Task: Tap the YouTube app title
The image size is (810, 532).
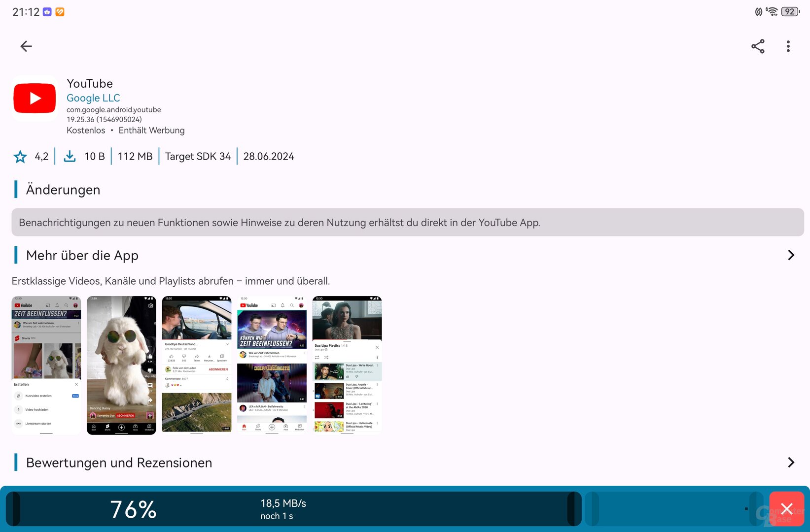Action: point(90,84)
